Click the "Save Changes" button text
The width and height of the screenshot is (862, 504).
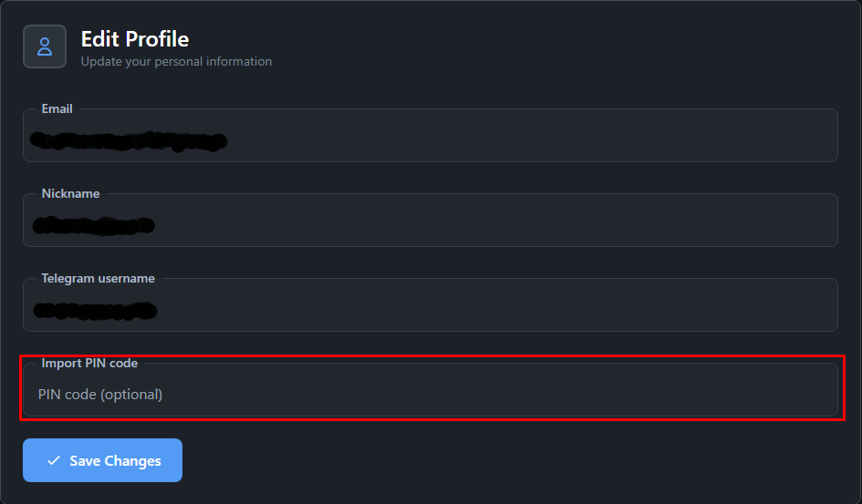(x=116, y=460)
